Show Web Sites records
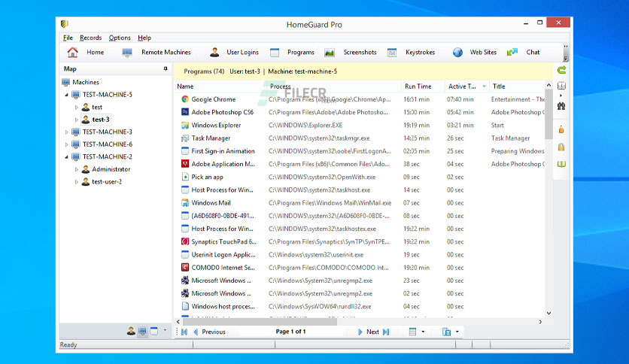Image resolution: width=629 pixels, height=364 pixels. tap(475, 52)
